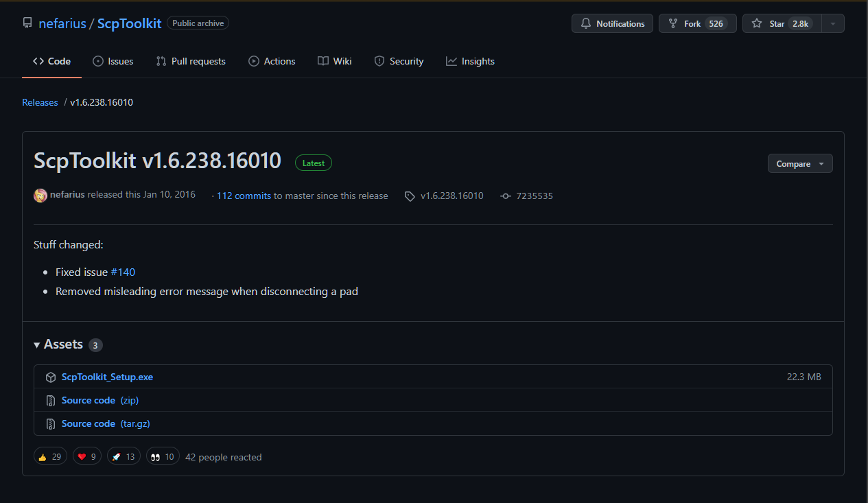Viewport: 868px width, 503px height.
Task: Click the star count 2.8k
Action: click(800, 23)
